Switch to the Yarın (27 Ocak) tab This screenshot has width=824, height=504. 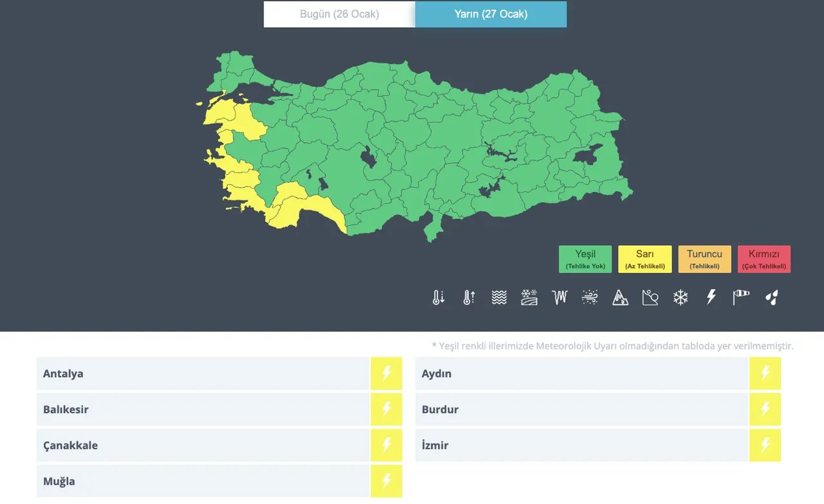click(491, 14)
